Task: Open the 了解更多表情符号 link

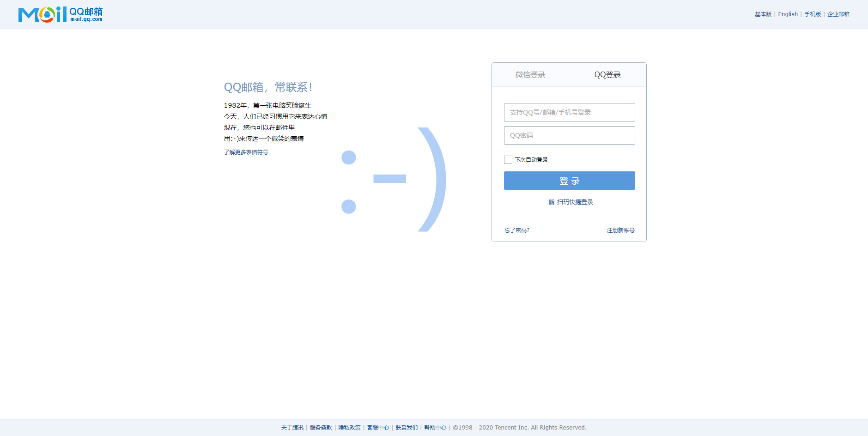Action: [246, 152]
